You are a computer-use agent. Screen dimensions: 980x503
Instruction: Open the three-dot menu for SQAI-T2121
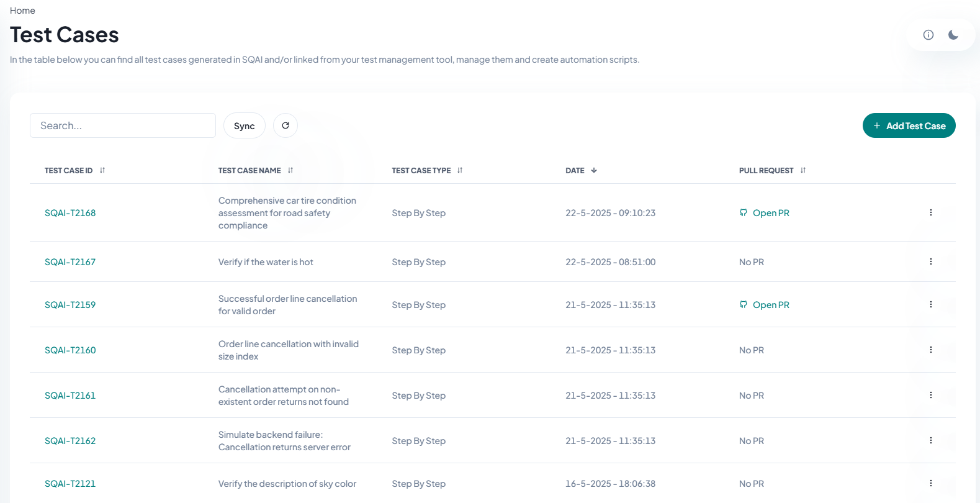click(931, 483)
